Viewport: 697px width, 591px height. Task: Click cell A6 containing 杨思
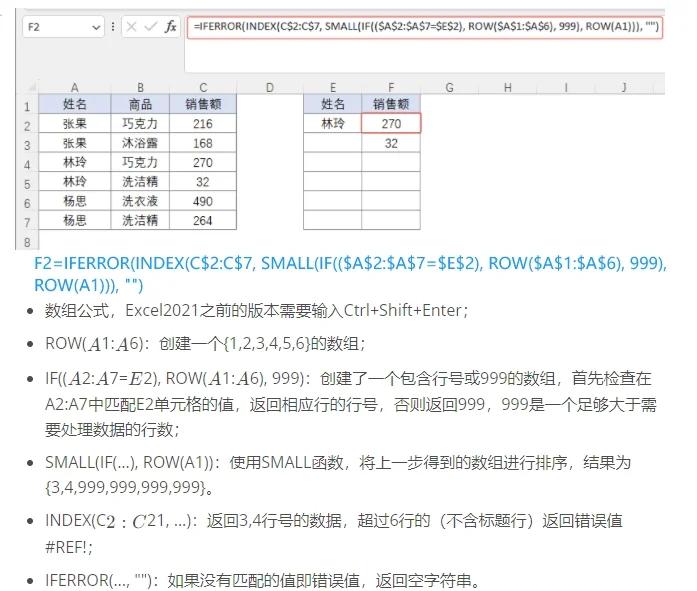pos(75,201)
